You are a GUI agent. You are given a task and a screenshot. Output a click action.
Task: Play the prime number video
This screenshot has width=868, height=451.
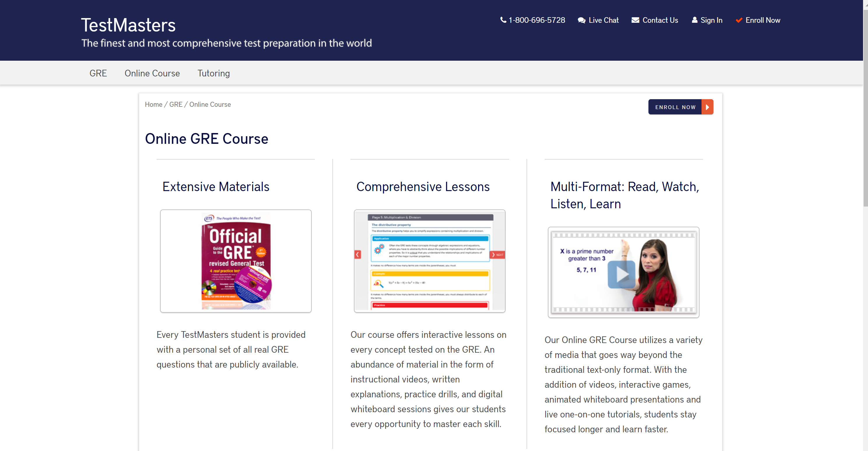pos(621,275)
